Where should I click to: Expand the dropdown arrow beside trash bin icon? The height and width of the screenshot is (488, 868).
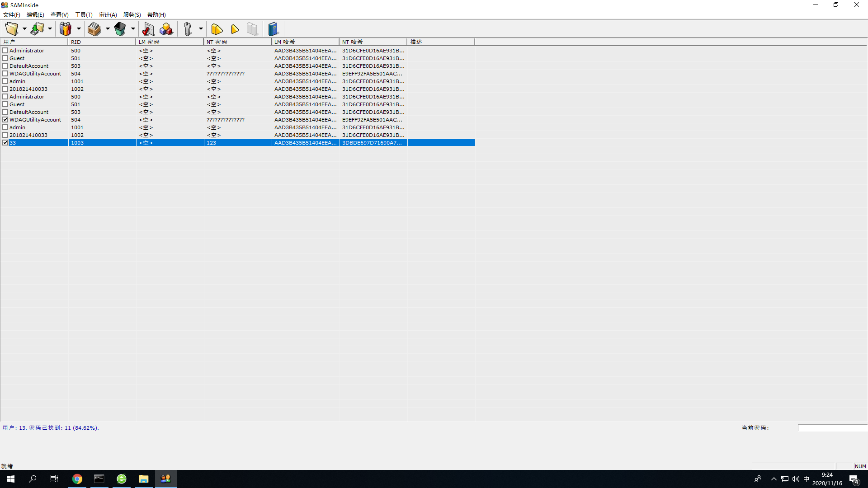(x=133, y=29)
